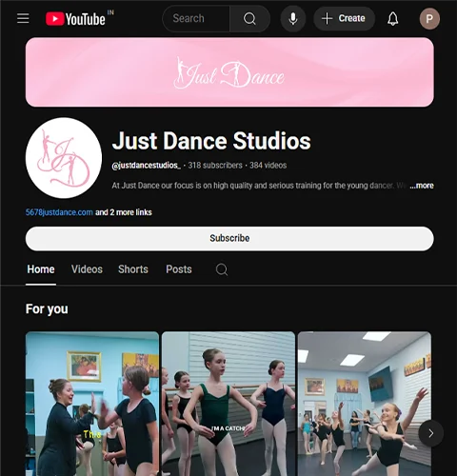Start voice search with microphone
Viewport: 457px width, 476px height.
click(293, 19)
